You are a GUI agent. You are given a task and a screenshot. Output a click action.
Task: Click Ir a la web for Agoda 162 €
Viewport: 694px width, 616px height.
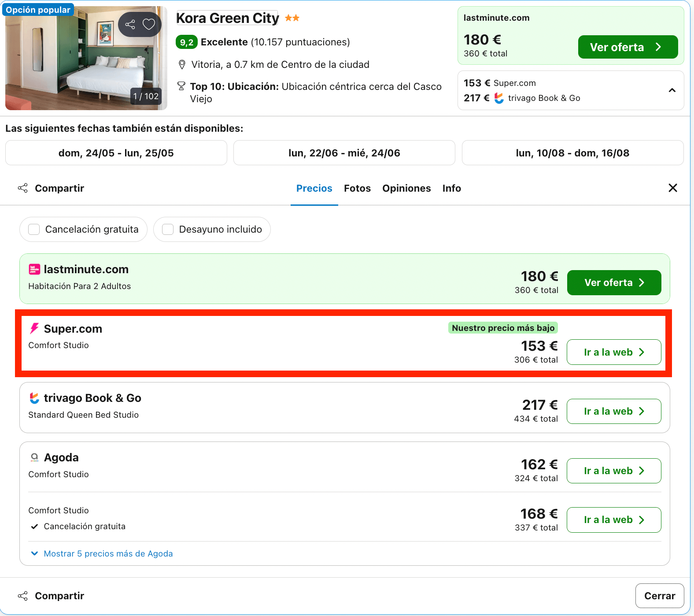[x=614, y=471]
